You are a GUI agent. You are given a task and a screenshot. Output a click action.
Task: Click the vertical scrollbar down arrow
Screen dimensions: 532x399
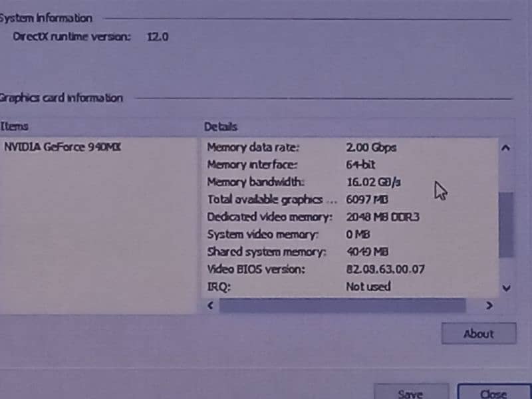(505, 288)
